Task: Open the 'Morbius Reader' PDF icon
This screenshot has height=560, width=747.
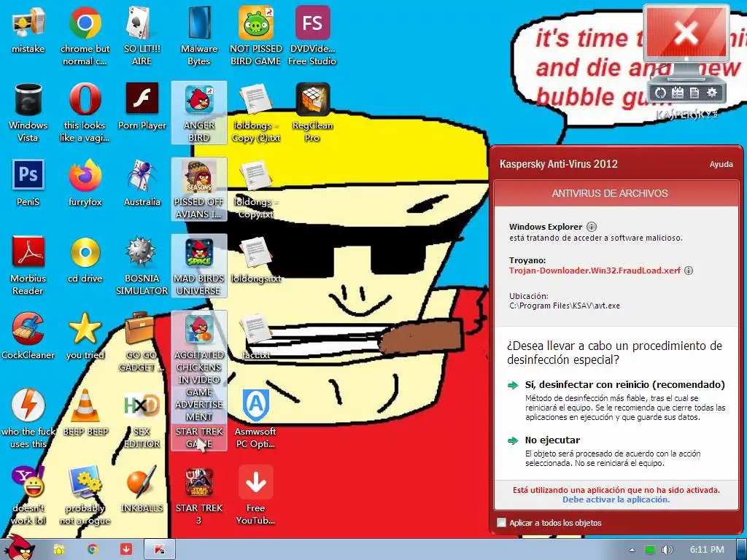Action: [x=28, y=266]
